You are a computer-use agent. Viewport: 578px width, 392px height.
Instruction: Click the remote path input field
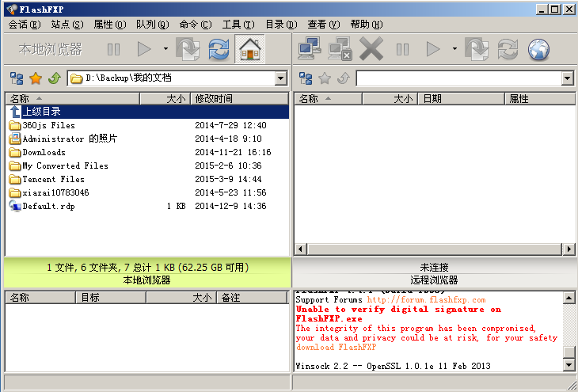click(459, 78)
